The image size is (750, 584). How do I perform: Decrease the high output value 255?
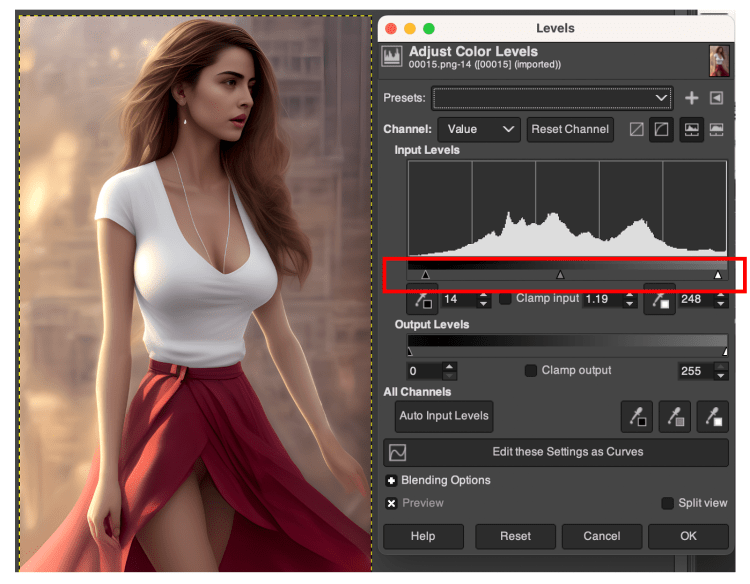point(720,375)
